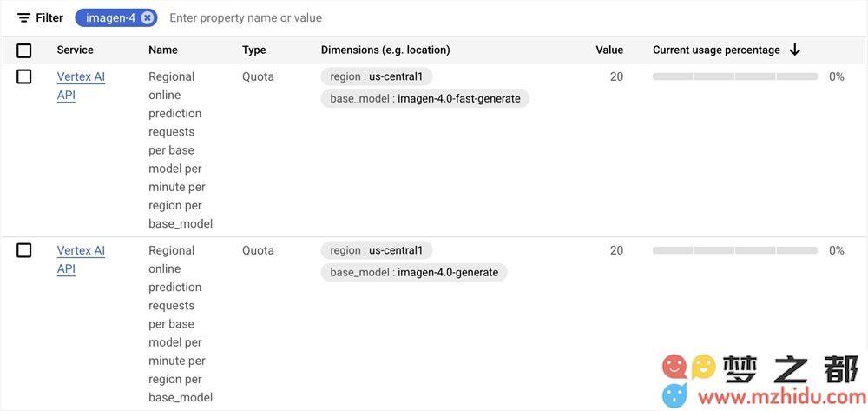Open Vertex AI API link in second row

pyautogui.click(x=81, y=260)
